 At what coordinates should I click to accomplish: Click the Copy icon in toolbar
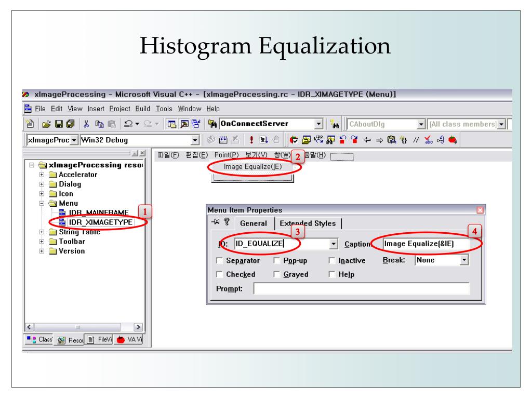point(99,124)
